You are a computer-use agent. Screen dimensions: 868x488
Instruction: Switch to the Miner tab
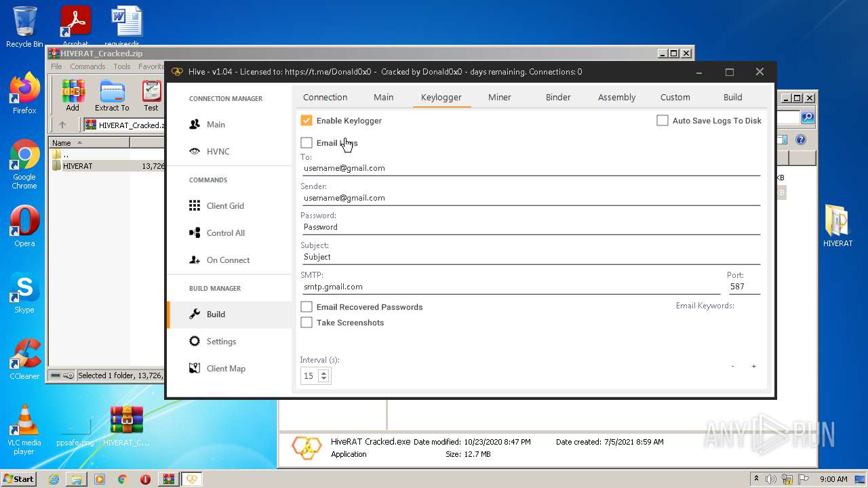click(500, 98)
